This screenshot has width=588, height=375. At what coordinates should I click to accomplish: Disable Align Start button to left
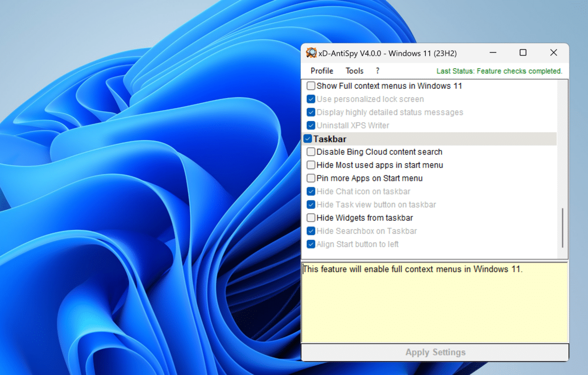point(311,244)
